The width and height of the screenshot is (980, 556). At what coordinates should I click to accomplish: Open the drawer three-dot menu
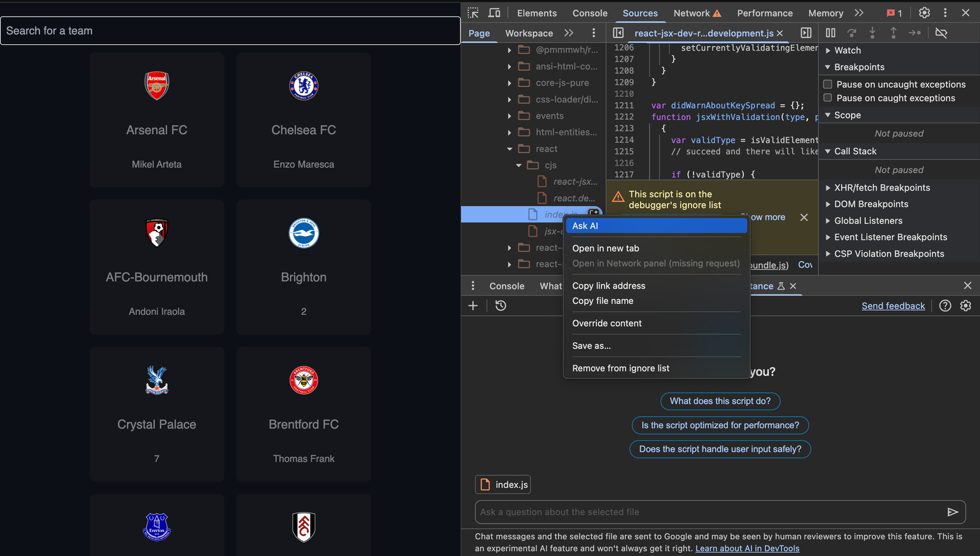tap(473, 286)
